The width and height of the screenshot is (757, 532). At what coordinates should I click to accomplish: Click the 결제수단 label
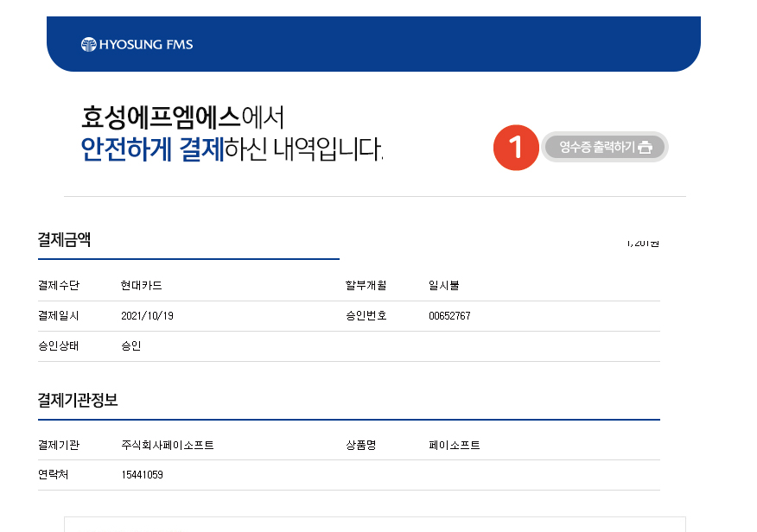[x=59, y=286]
